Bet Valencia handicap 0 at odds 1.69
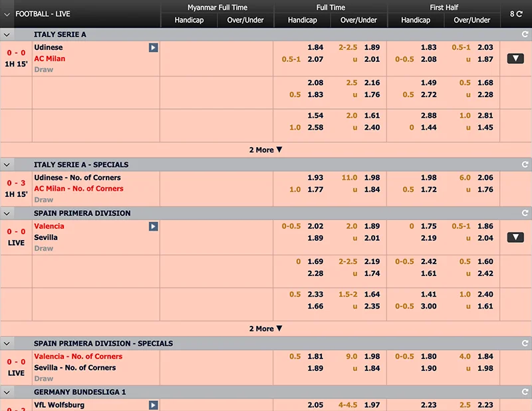 click(x=315, y=261)
